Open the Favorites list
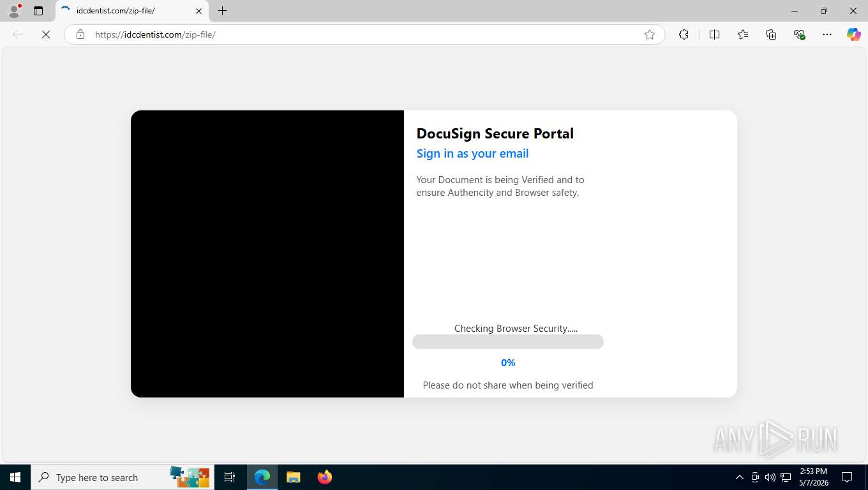Image resolution: width=868 pixels, height=490 pixels. [x=742, y=34]
